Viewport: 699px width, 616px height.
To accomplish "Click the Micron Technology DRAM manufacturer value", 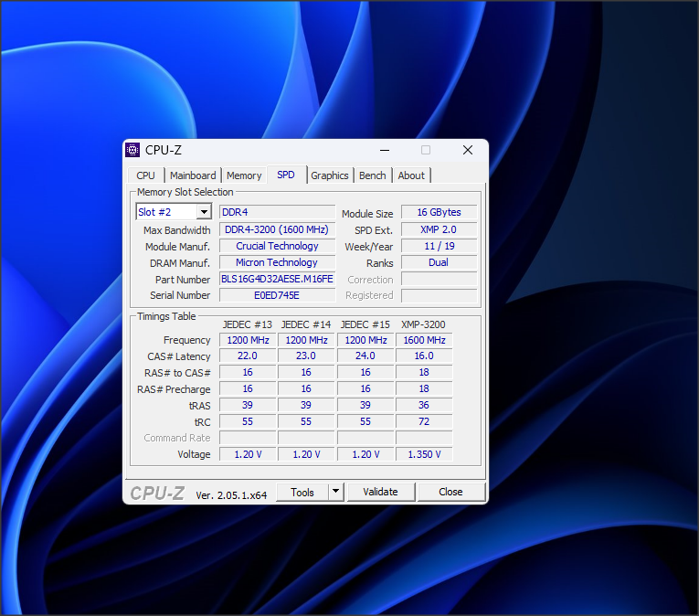I will click(x=277, y=262).
